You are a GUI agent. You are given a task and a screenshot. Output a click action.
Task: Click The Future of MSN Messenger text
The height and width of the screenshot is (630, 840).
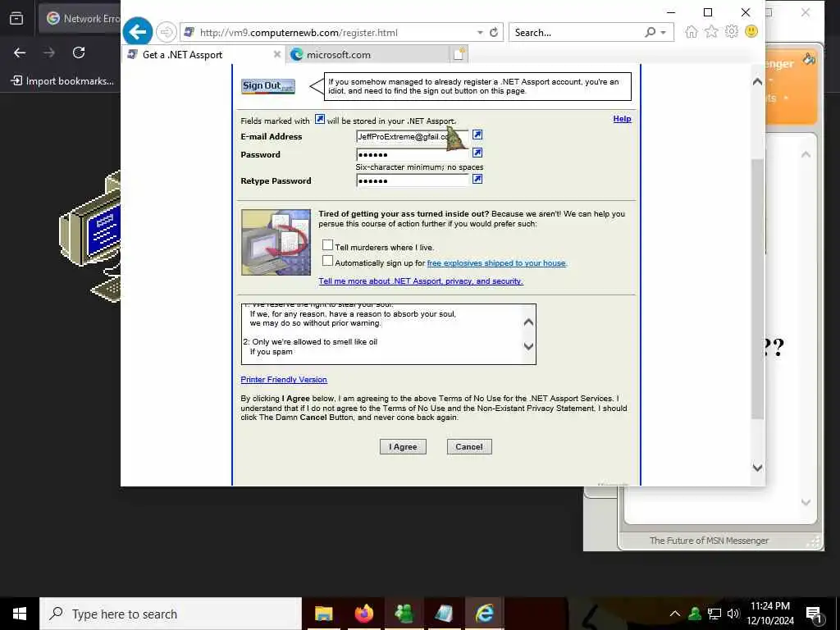(709, 541)
